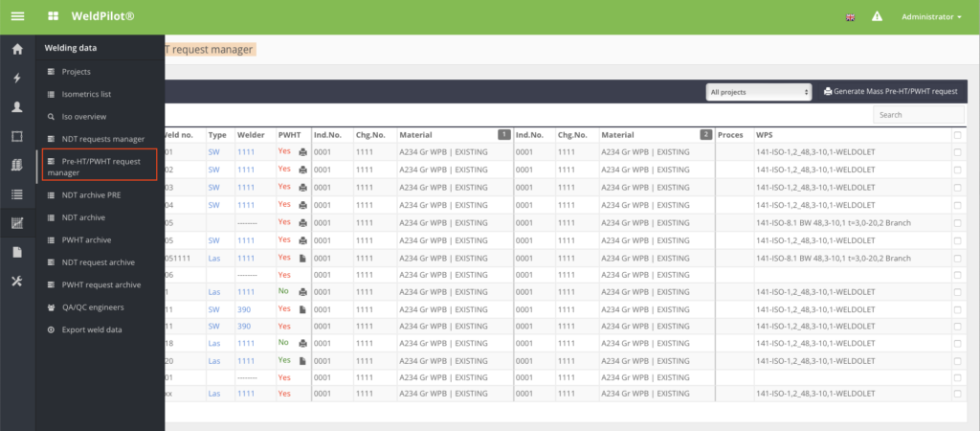Tick the checkbox on the last row
The width and height of the screenshot is (980, 431).
(958, 394)
